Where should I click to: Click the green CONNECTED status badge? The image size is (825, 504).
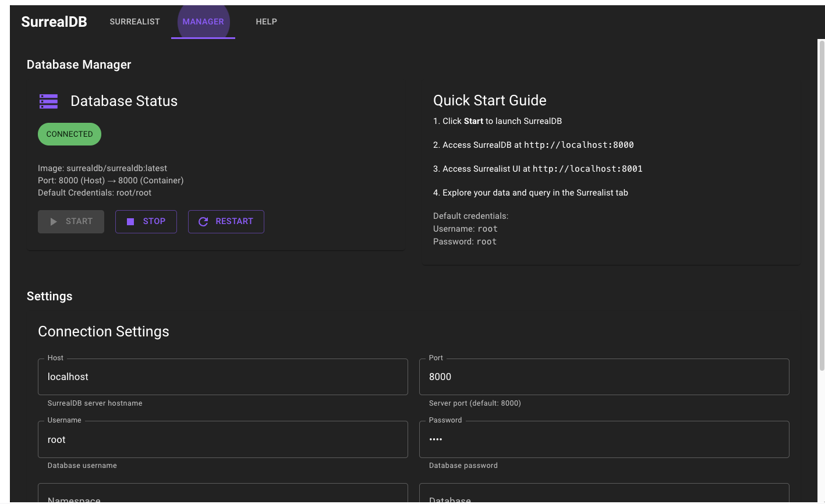coord(69,134)
